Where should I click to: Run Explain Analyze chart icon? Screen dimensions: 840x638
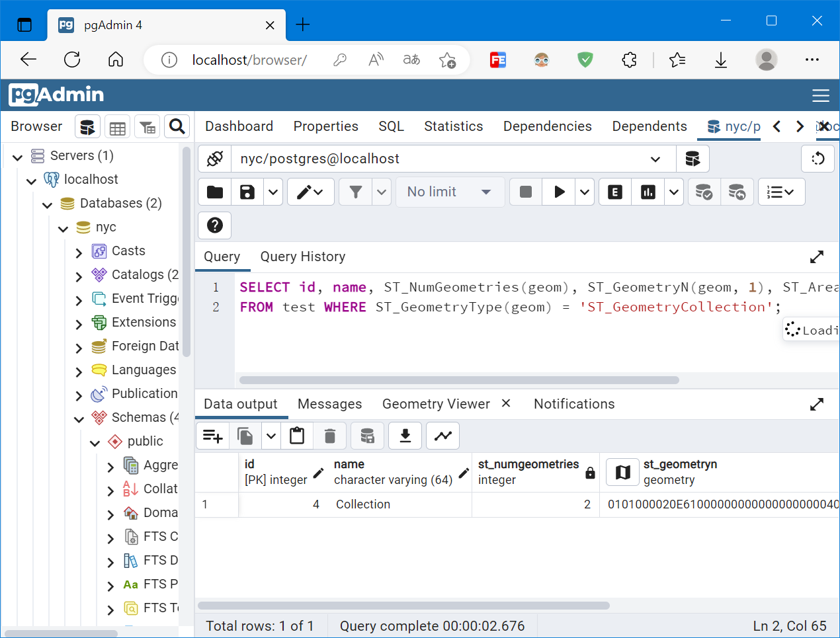pos(648,192)
